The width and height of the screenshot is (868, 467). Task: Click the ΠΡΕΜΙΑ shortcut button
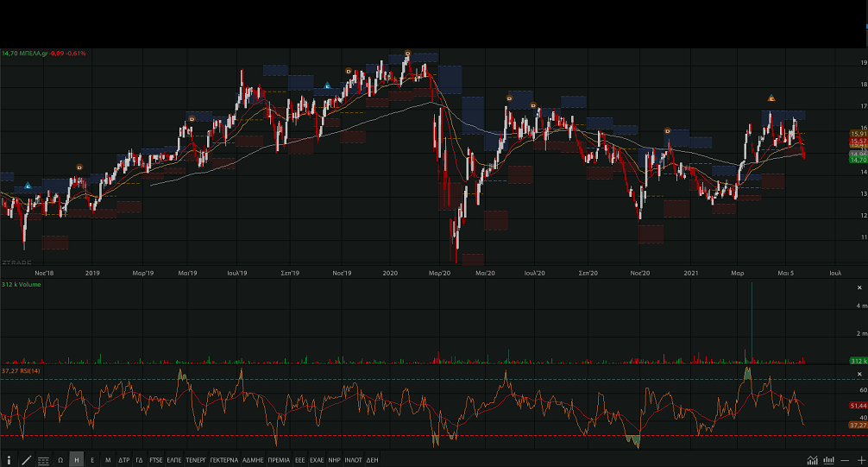tap(279, 460)
